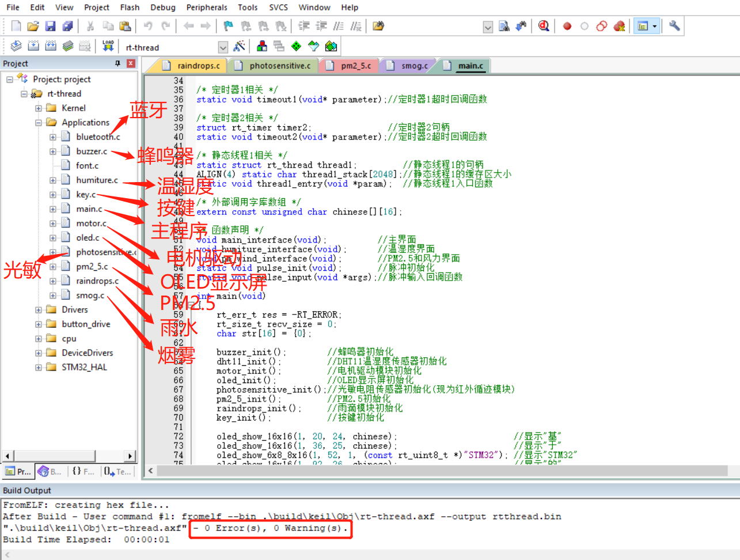740x560 pixels.
Task: Select humiture.c in the project tree
Action: (97, 180)
